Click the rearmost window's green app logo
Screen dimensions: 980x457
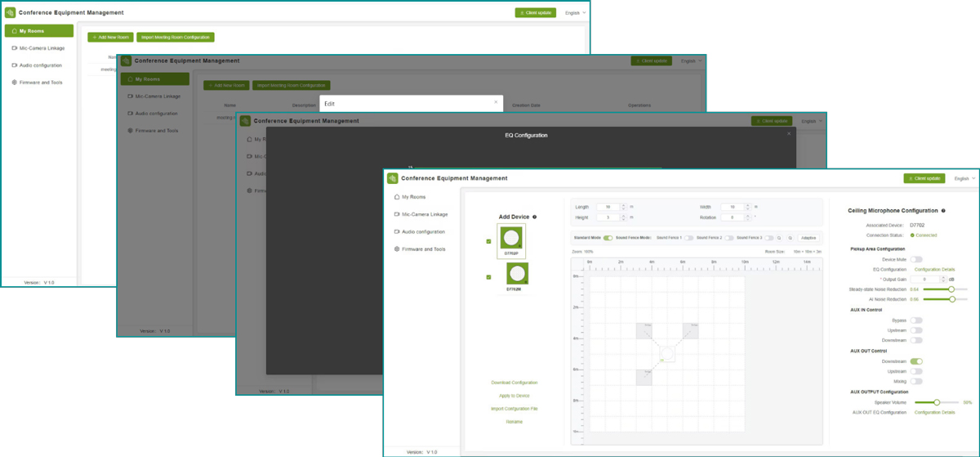tap(11, 13)
